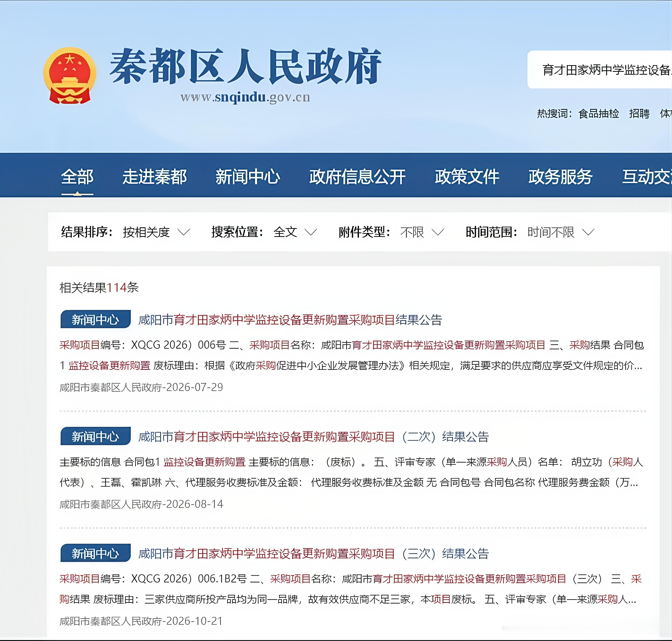Open the 互动交流 navigation item
Image resolution: width=672 pixels, height=641 pixels.
pos(647,177)
